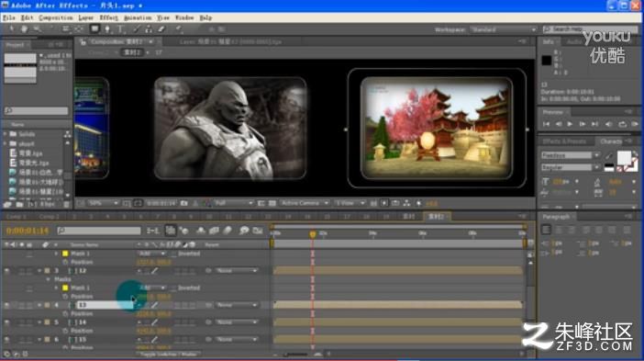The width and height of the screenshot is (644, 361).
Task: Hide layer 14 with its eye toggle
Action: click(6, 322)
